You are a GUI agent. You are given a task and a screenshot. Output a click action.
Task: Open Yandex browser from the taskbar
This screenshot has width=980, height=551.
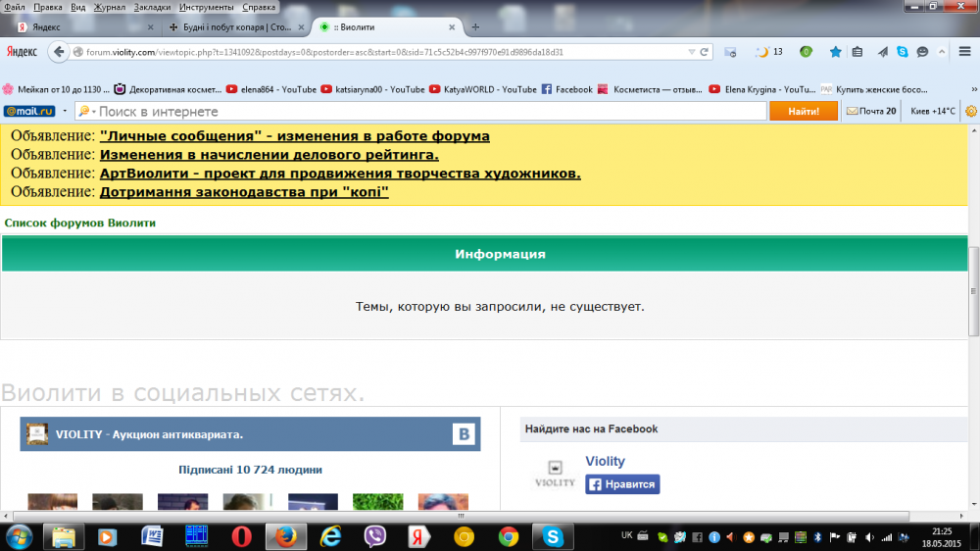pos(418,536)
